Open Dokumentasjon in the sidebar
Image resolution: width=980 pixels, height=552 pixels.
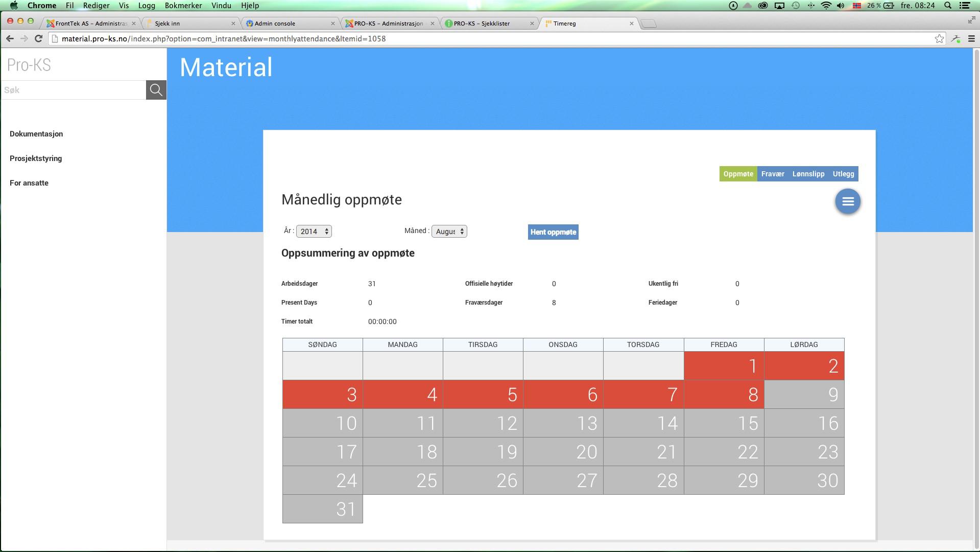click(x=36, y=134)
